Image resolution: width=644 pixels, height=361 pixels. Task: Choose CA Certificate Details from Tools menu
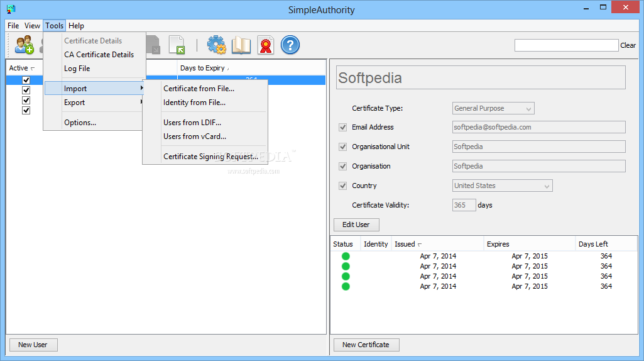99,55
